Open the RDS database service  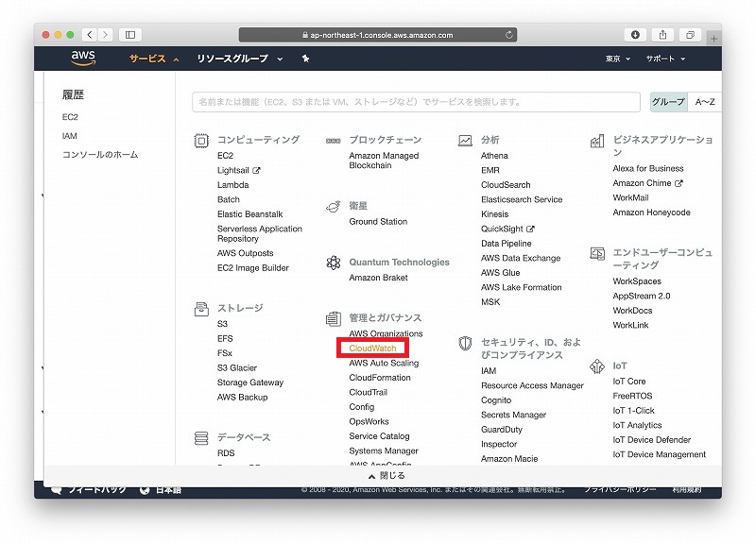coord(226,453)
